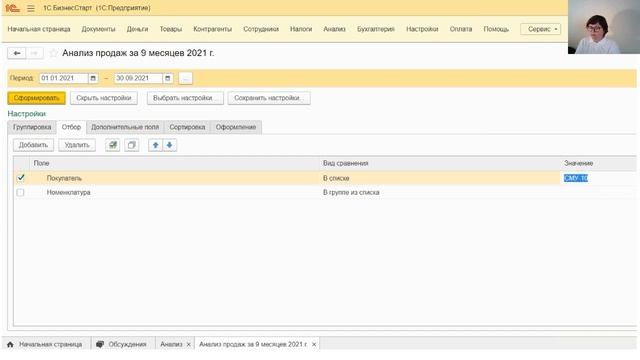Screen dimensions: 640x360
Task: Close the Анализ bottom tab
Action: pos(189,344)
